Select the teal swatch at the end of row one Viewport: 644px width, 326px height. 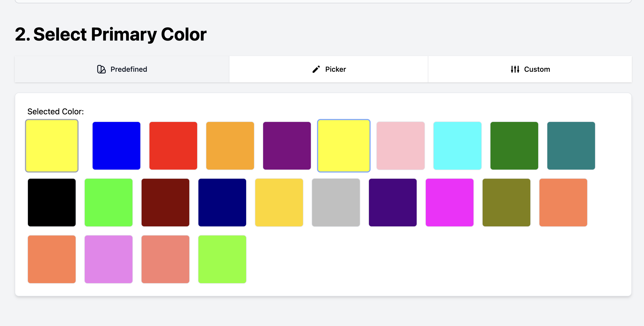pos(571,146)
